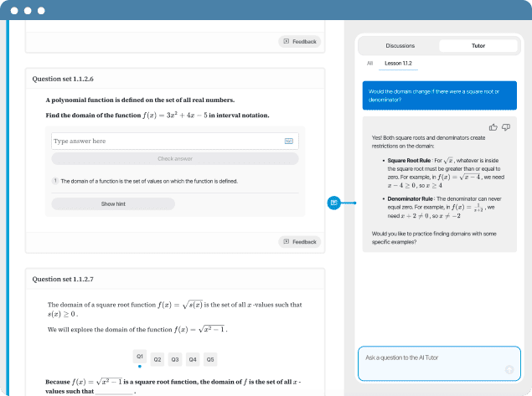Select the active Q1 step
532x396 pixels.
[x=139, y=357]
